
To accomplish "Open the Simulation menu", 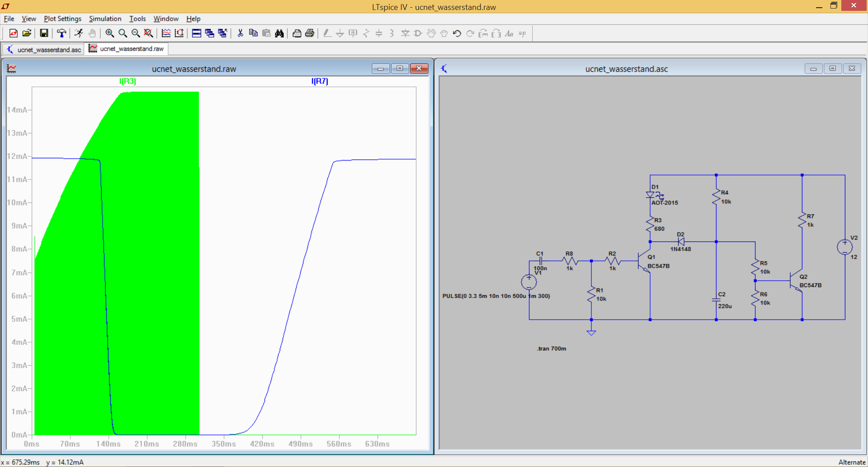I will pyautogui.click(x=105, y=19).
